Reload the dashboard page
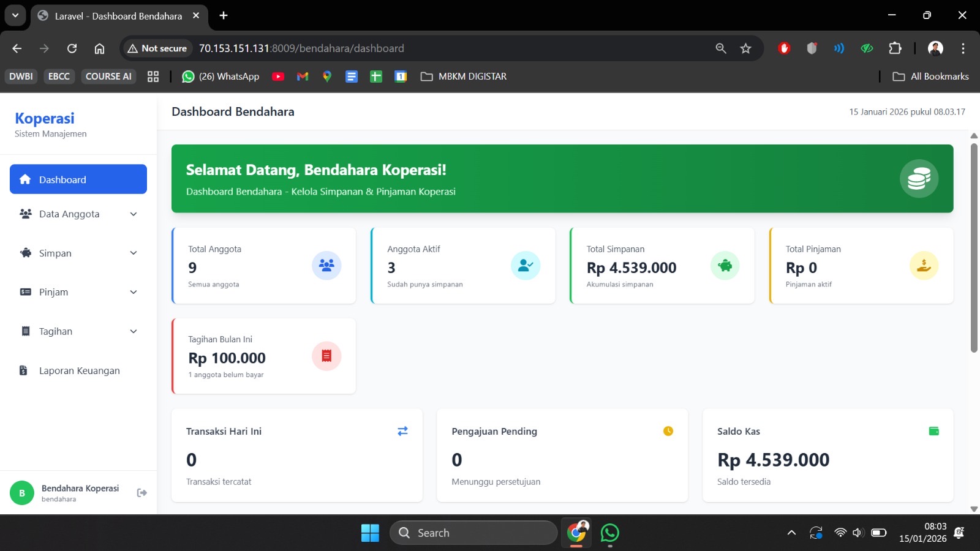Image resolution: width=980 pixels, height=551 pixels. [72, 48]
